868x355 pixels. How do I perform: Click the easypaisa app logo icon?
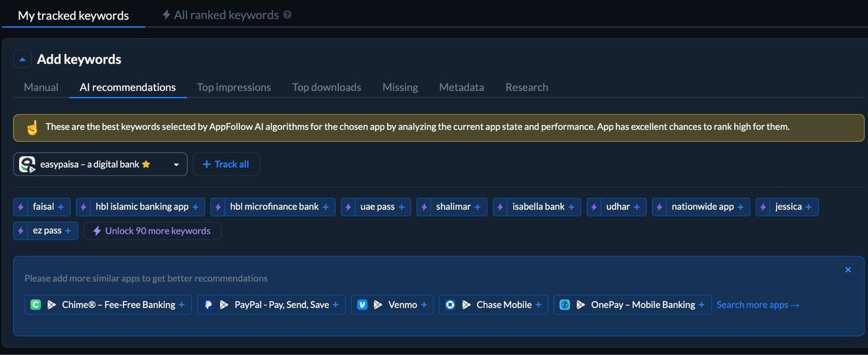click(x=27, y=164)
